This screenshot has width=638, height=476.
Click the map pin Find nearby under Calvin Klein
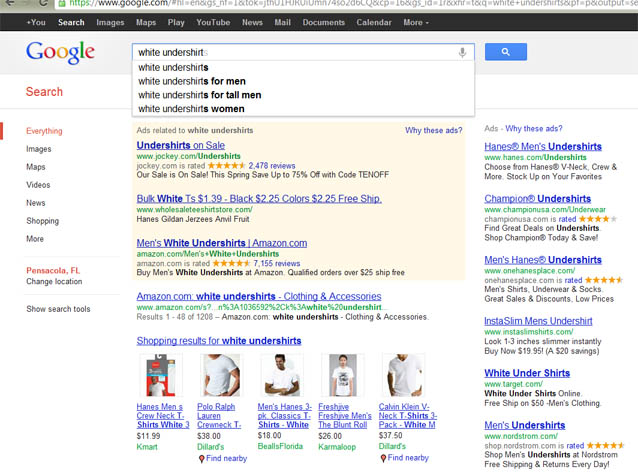click(x=404, y=458)
